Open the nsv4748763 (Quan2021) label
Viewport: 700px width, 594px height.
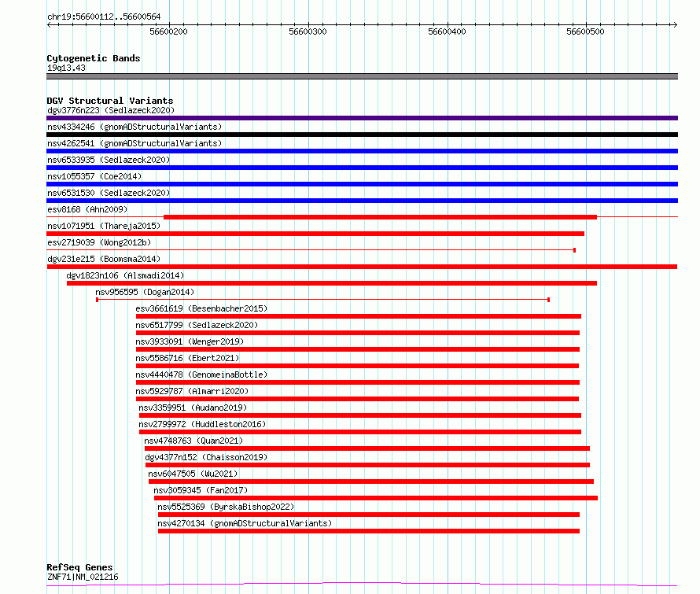tap(193, 441)
